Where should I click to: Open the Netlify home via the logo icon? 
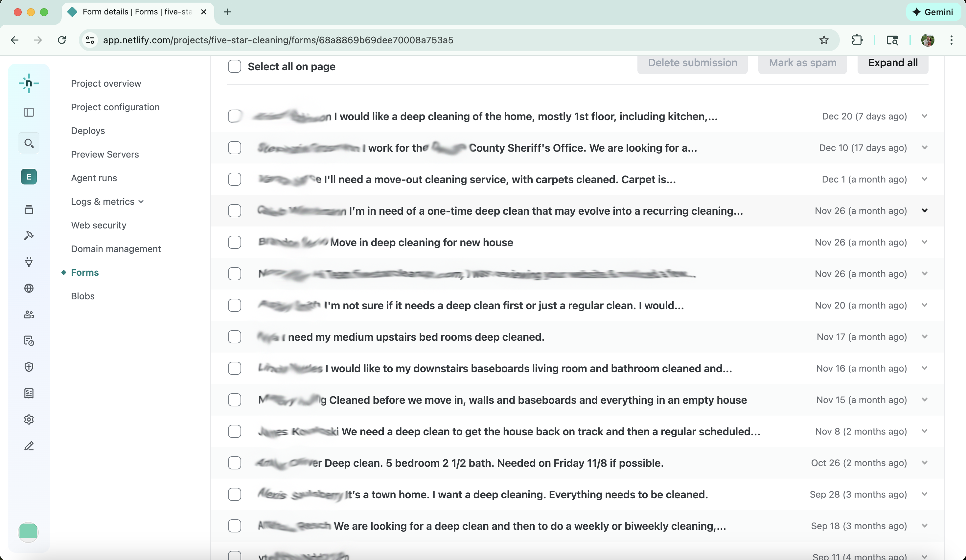[29, 83]
